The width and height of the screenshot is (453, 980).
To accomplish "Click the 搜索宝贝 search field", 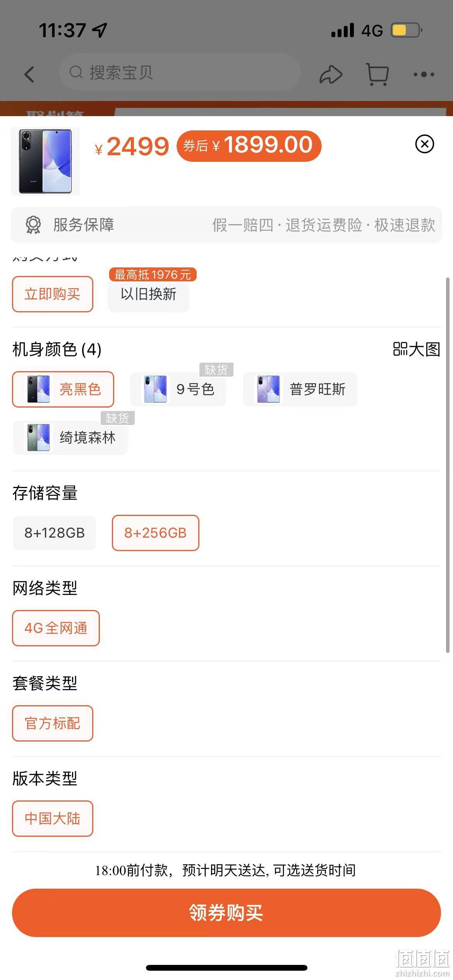I will coord(180,72).
